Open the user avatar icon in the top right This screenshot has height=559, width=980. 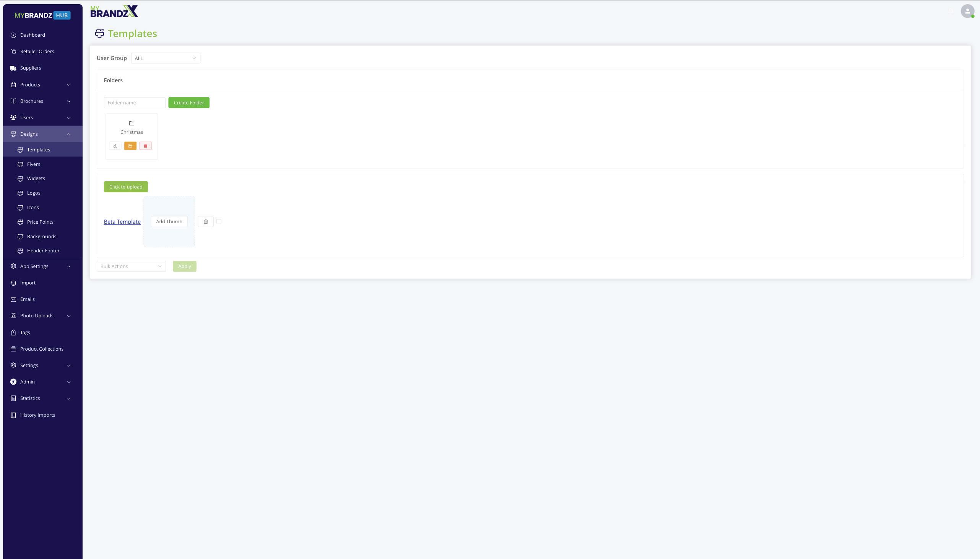[967, 11]
